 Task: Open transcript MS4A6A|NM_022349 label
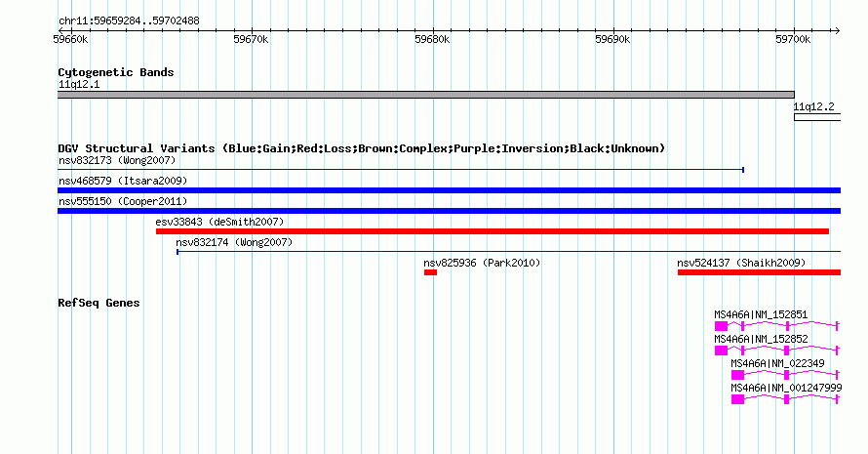[777, 363]
